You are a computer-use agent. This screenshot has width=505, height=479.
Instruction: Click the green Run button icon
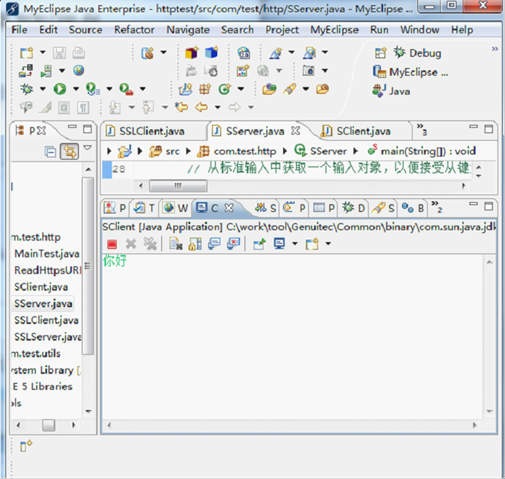click(x=60, y=89)
